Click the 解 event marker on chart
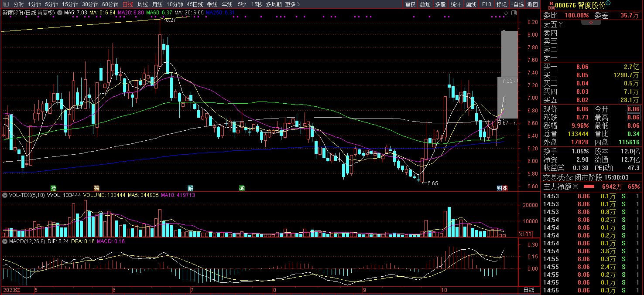This screenshot has width=644, height=295. pos(191,188)
